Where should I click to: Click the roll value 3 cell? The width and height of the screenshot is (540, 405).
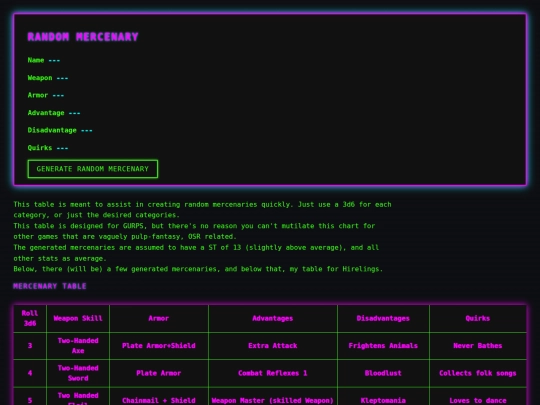[30, 346]
